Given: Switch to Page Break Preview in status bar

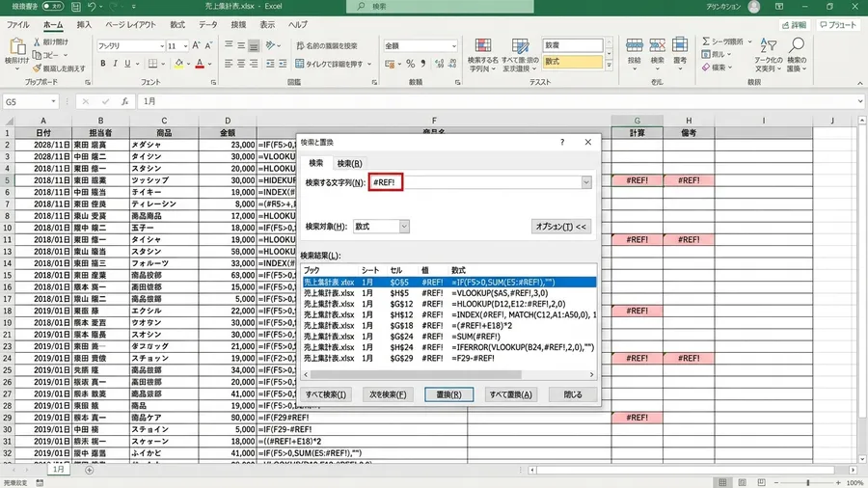Looking at the screenshot, I should coord(762,482).
